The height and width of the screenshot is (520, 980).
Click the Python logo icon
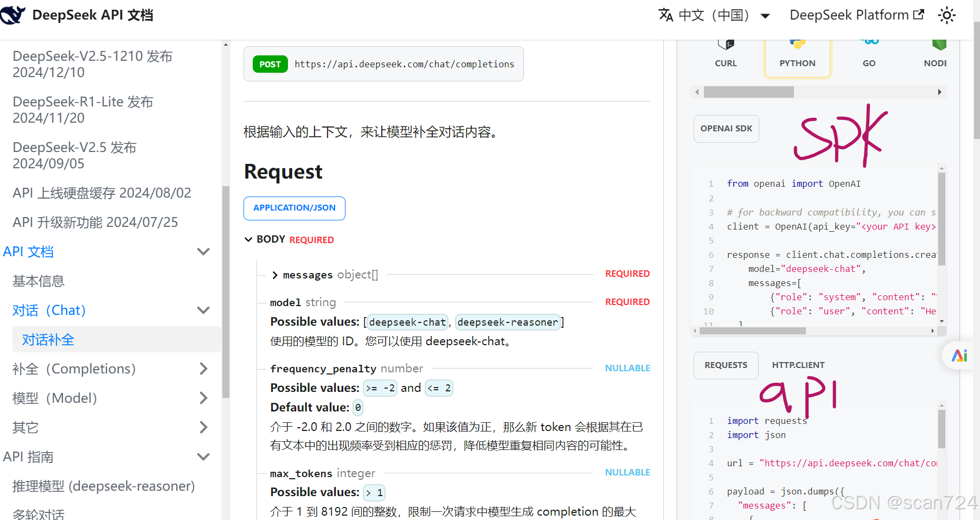click(797, 43)
